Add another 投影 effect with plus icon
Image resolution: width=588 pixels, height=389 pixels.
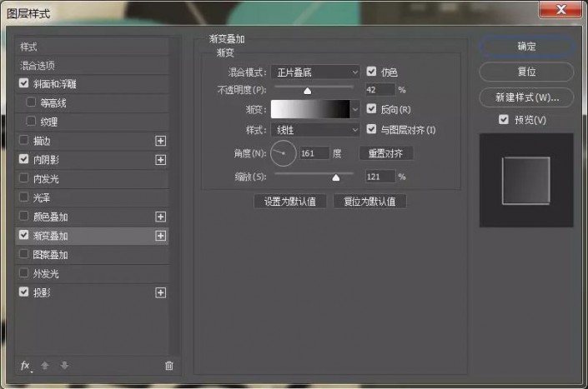[160, 292]
